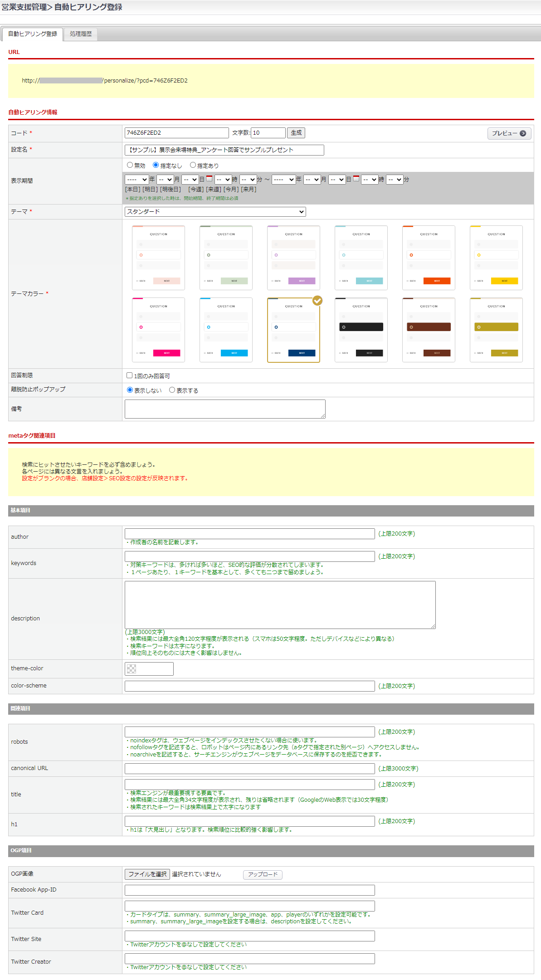This screenshot has height=980, width=541.
Task: Select the 自動ヒアリング登録 tab
Action: pos(33,34)
